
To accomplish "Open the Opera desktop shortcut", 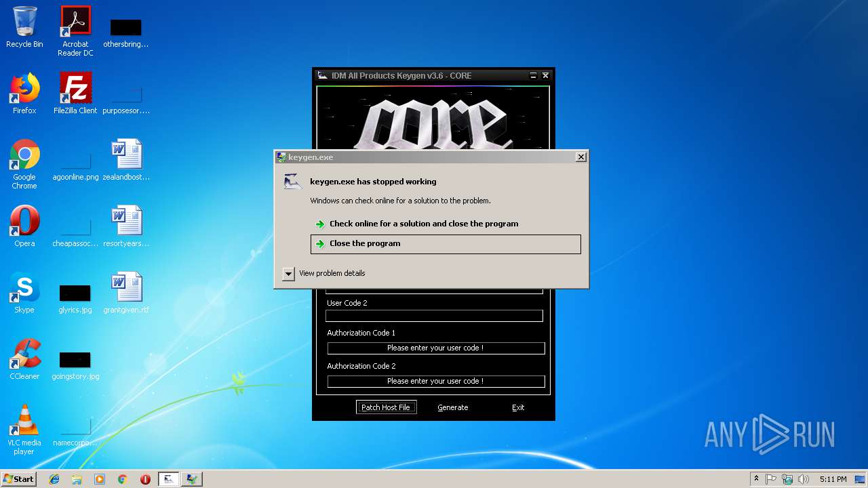I will point(24,226).
